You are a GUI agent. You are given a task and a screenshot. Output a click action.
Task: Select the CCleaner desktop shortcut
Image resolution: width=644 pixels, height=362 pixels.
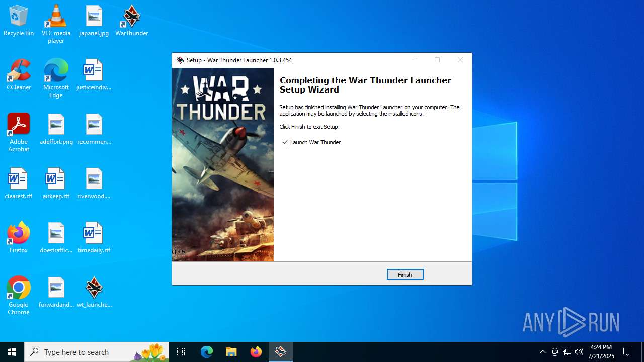19,75
